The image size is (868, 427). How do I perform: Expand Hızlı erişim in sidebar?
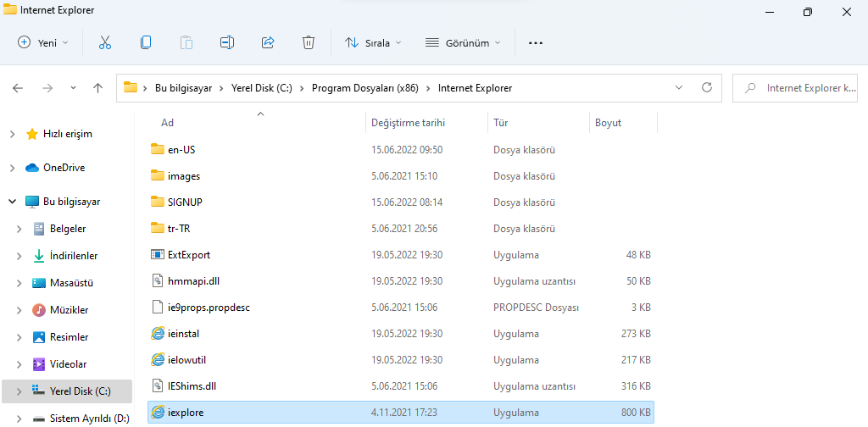(12, 134)
